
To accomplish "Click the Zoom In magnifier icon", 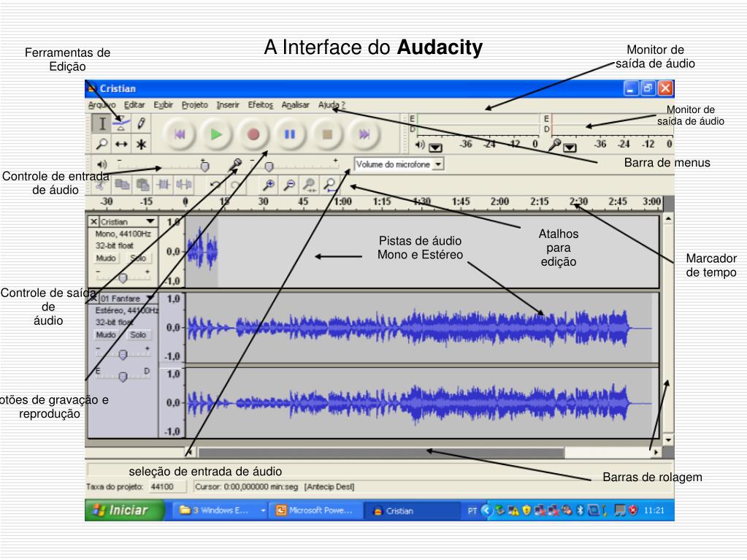I will pos(269,185).
